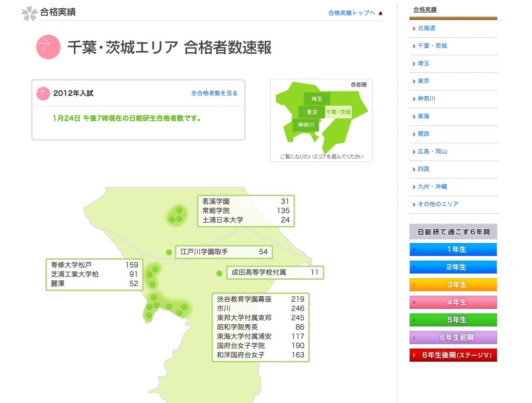Select 埼玉 region on the mini map
Image resolution: width=532 pixels, height=403 pixels.
[x=317, y=98]
